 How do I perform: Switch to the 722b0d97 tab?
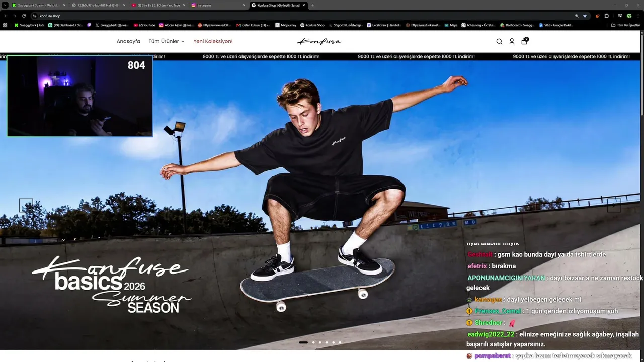(99, 5)
